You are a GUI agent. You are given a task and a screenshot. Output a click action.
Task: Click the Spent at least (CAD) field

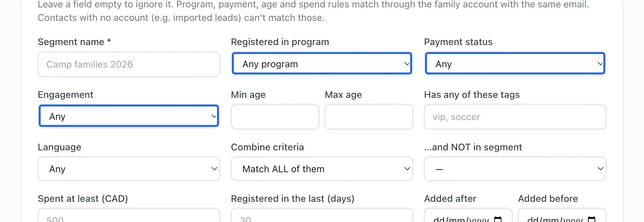tap(129, 215)
